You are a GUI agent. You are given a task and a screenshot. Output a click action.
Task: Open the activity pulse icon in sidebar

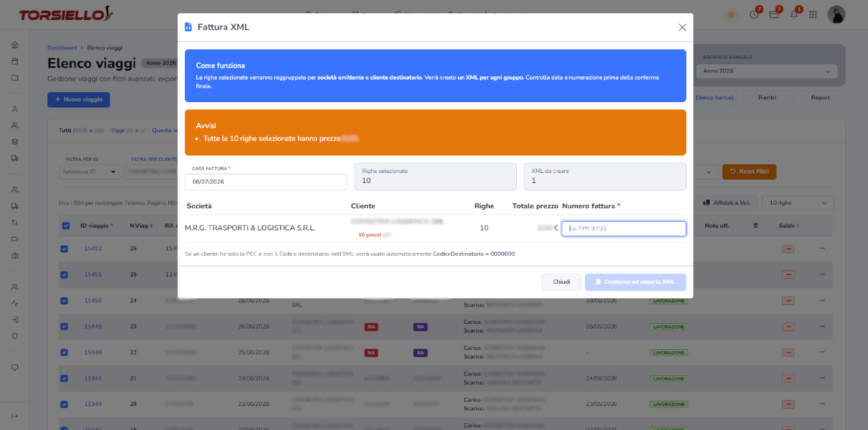(x=15, y=303)
